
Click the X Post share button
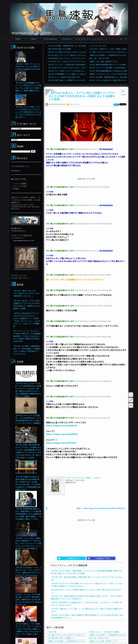point(123,104)
